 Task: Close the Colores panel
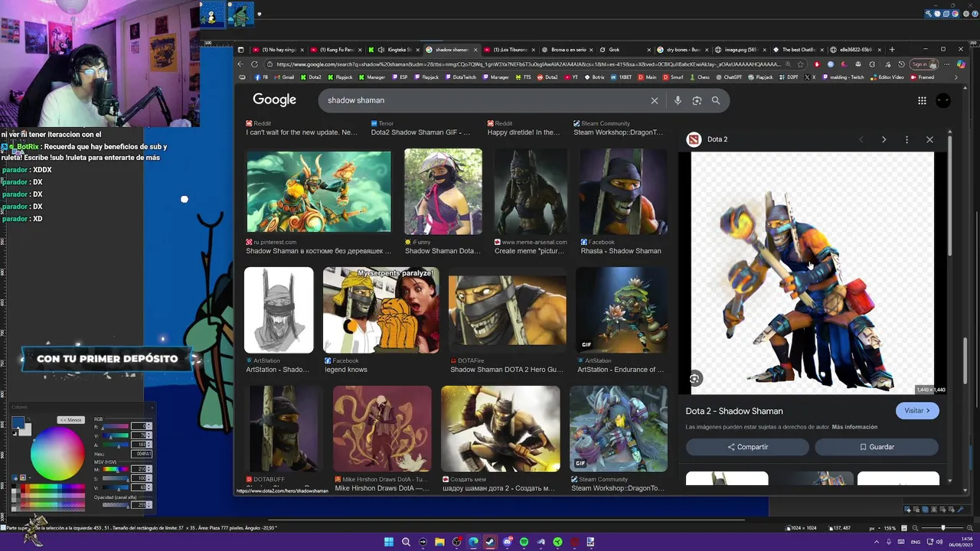pyautogui.click(x=152, y=407)
